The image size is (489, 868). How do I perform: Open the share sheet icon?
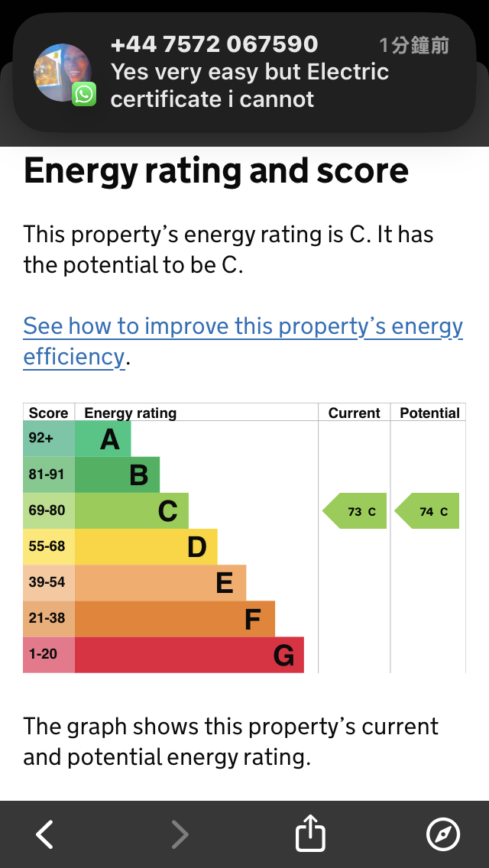pos(310,833)
